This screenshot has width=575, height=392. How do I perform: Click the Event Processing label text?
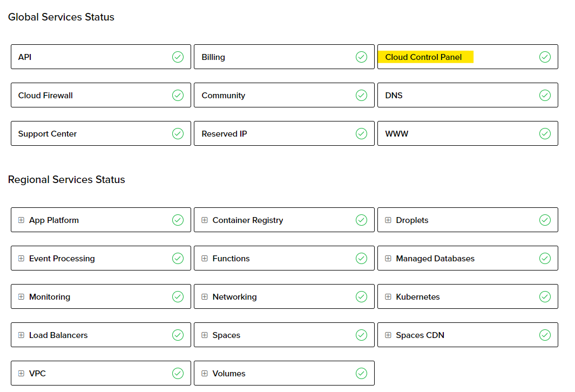coord(62,259)
